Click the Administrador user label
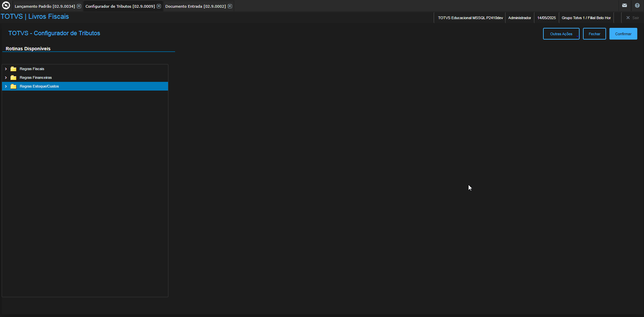 (x=520, y=18)
